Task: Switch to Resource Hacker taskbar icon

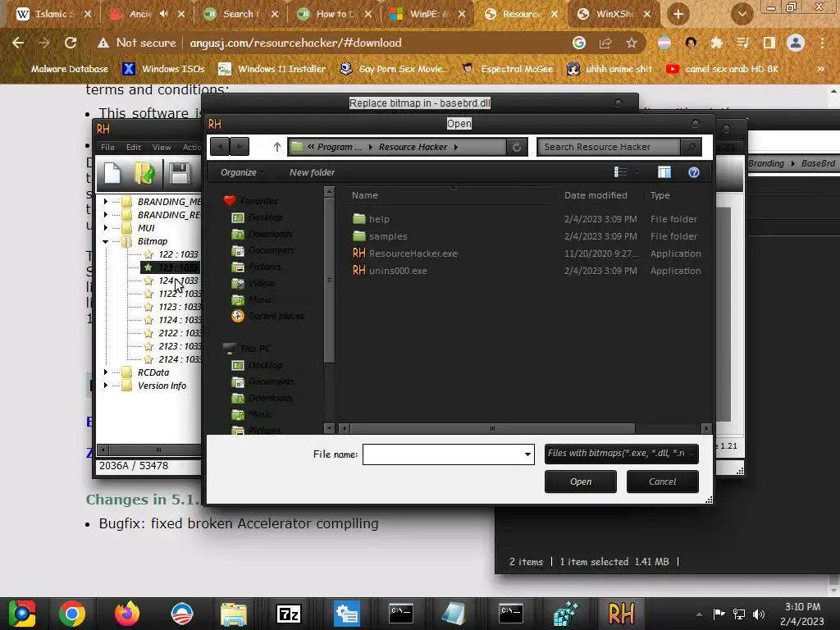Action: [621, 614]
